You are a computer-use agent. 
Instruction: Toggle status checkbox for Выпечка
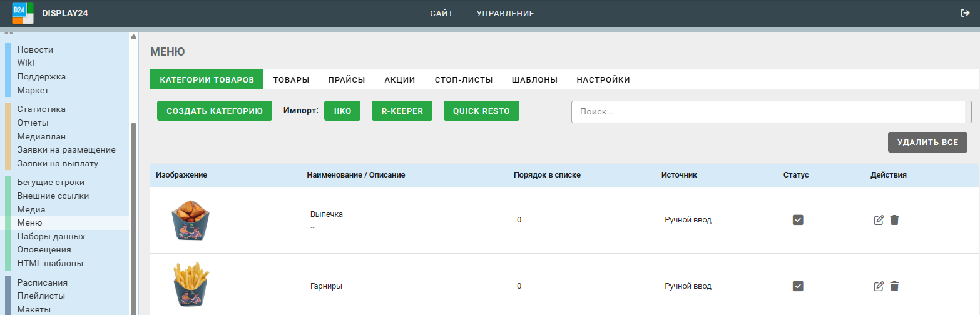tap(798, 220)
